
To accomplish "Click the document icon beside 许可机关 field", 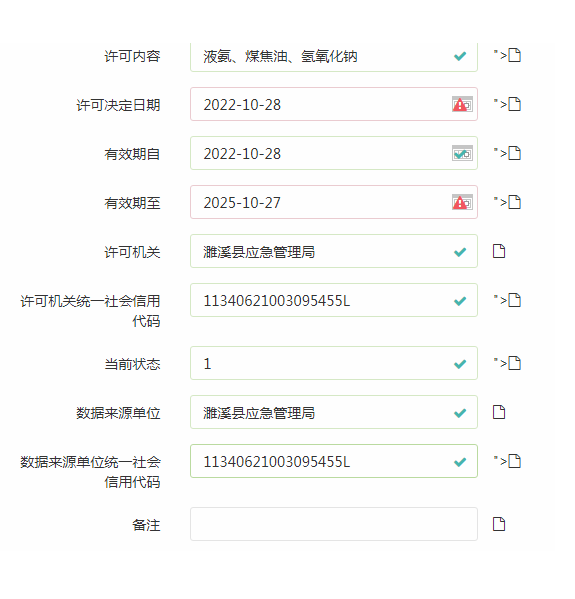I will point(499,251).
